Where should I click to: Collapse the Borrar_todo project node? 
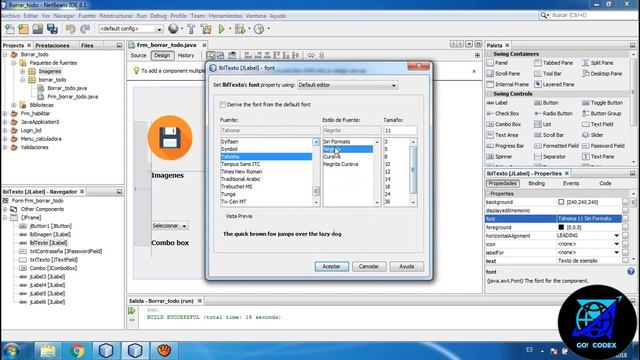[5, 54]
